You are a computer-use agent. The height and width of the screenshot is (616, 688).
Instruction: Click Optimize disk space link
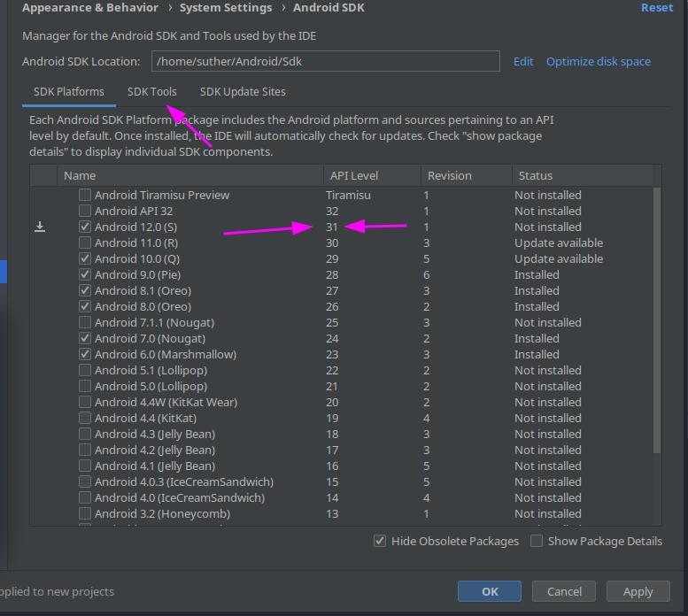click(x=598, y=61)
